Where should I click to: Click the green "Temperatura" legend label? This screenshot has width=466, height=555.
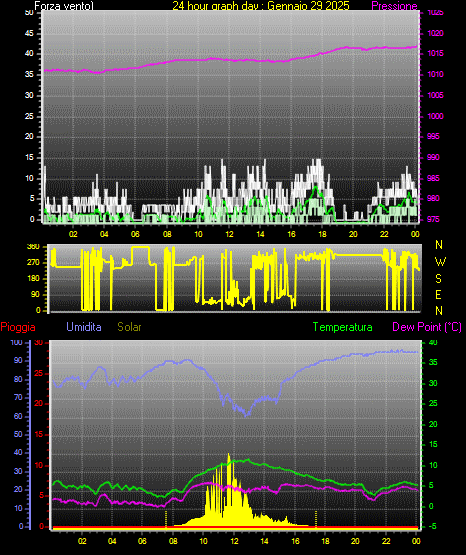pos(343,327)
